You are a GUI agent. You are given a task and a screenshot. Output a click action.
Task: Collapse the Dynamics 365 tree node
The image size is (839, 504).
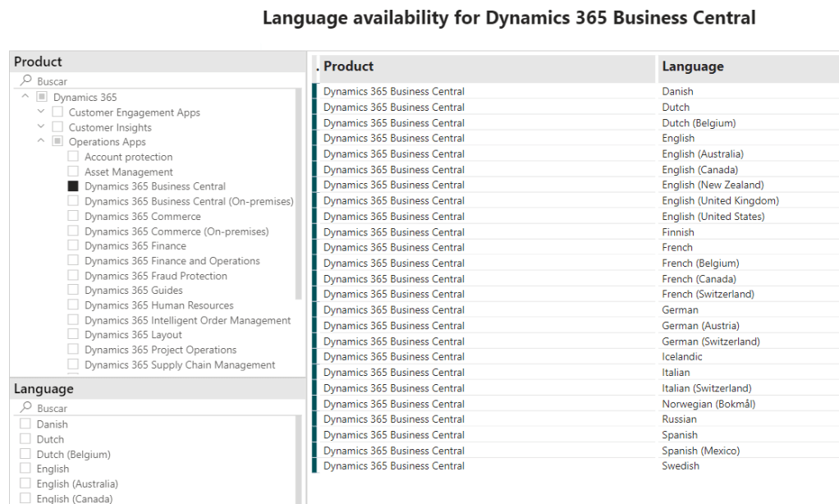coord(25,97)
